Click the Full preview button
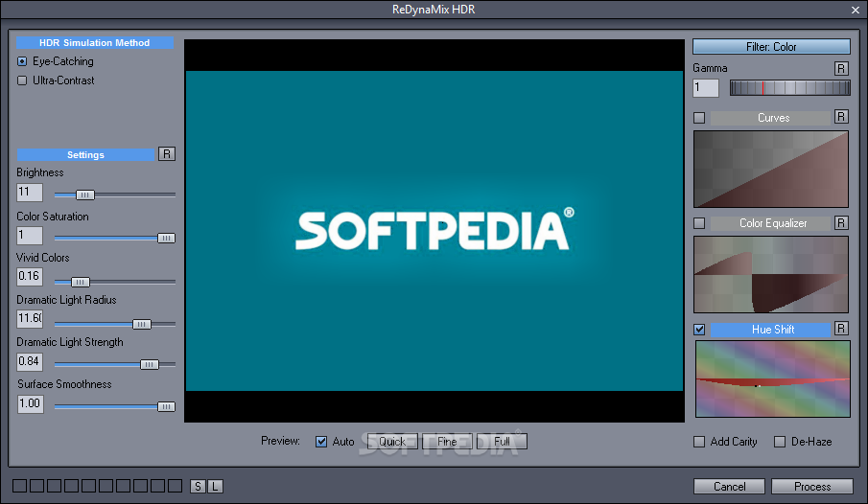Viewport: 868px width, 504px height. (502, 442)
